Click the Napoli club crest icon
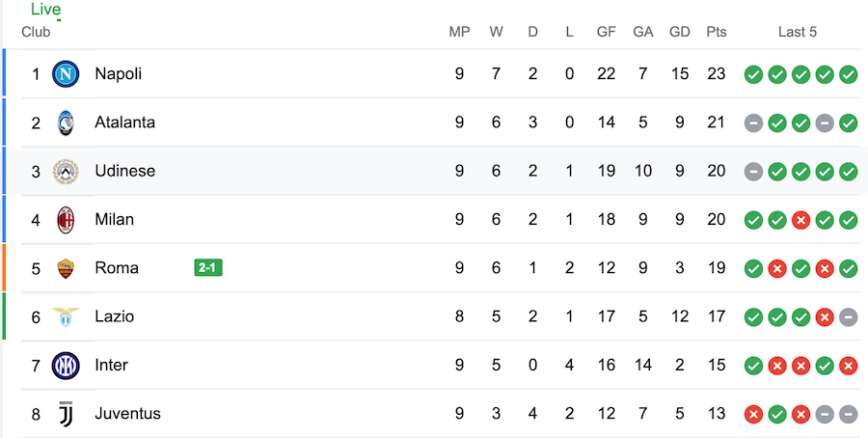The height and width of the screenshot is (438, 868). [66, 74]
